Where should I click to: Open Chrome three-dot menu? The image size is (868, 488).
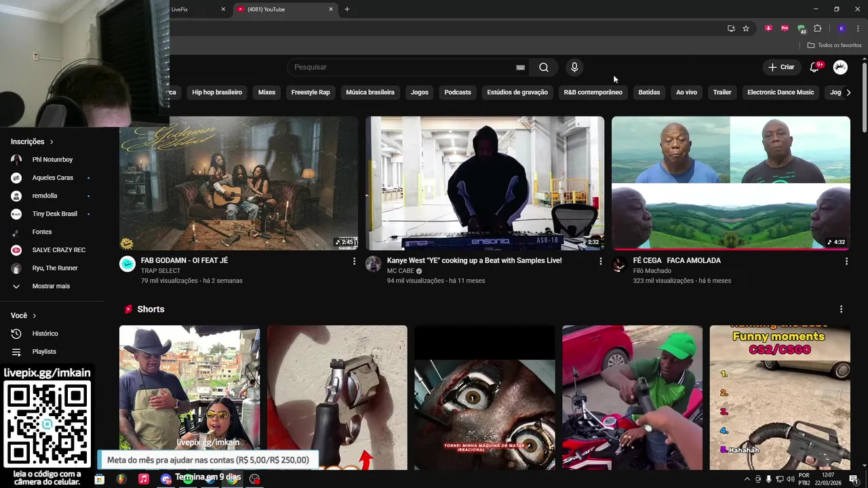point(859,28)
